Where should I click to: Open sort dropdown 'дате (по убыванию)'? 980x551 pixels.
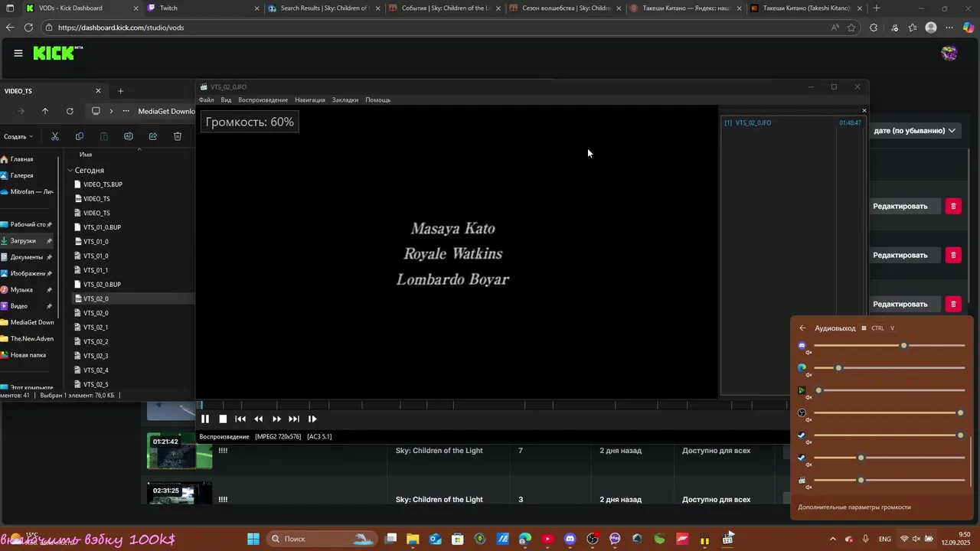coord(915,131)
